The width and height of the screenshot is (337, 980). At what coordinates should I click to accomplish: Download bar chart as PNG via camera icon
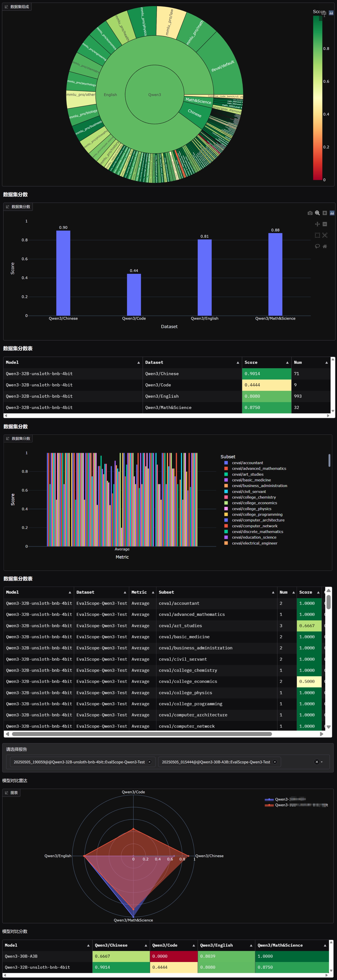coord(310,213)
